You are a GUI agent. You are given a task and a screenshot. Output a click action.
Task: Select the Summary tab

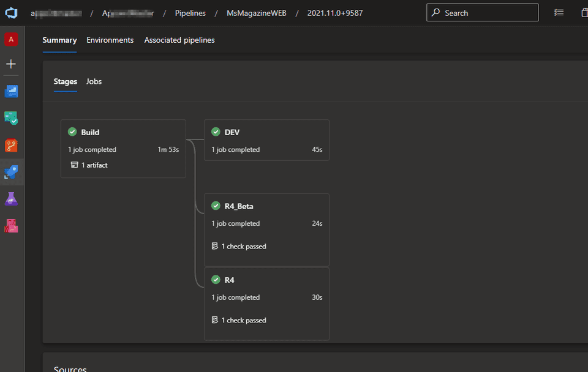point(59,40)
